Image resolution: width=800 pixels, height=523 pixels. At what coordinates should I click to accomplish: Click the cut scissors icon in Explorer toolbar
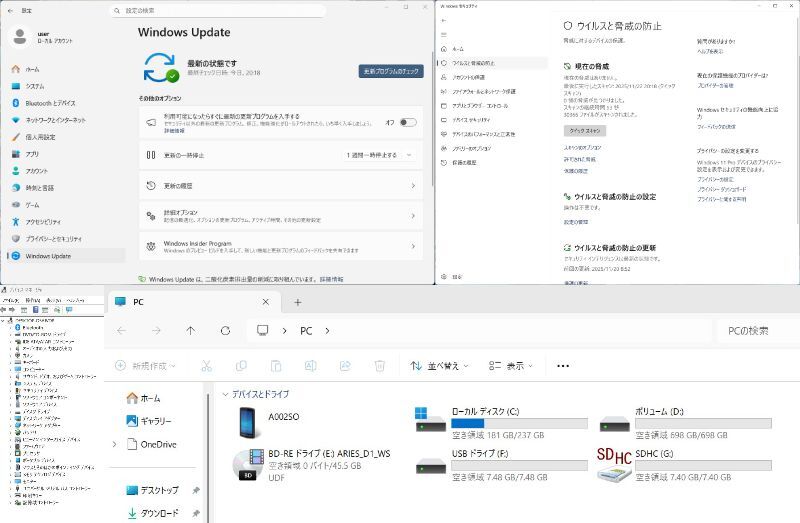tap(206, 365)
